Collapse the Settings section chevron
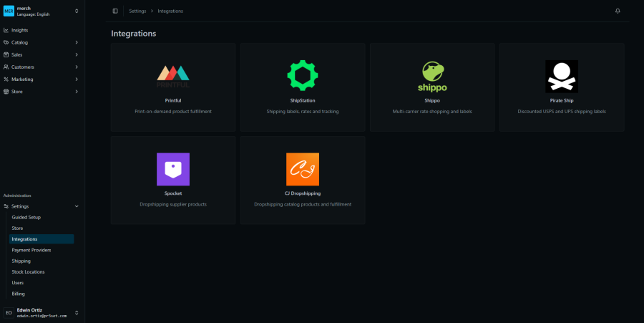Image resolution: width=644 pixels, height=323 pixels. point(77,206)
